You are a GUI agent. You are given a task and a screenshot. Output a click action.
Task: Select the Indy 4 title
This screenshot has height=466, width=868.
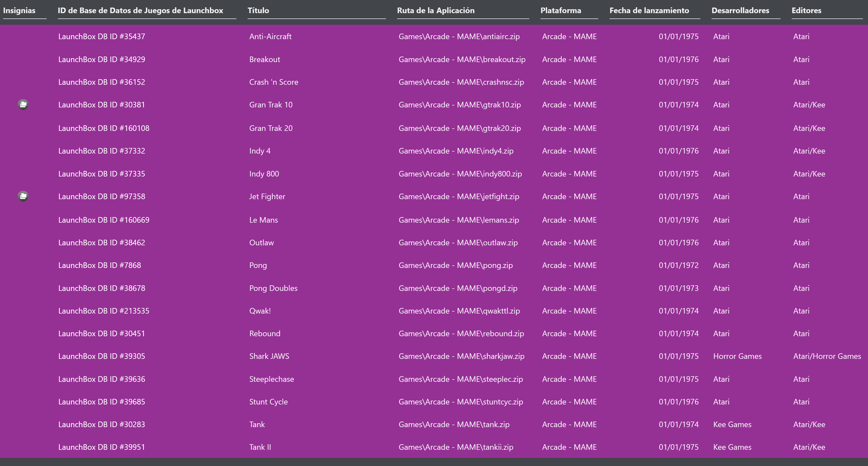point(260,151)
